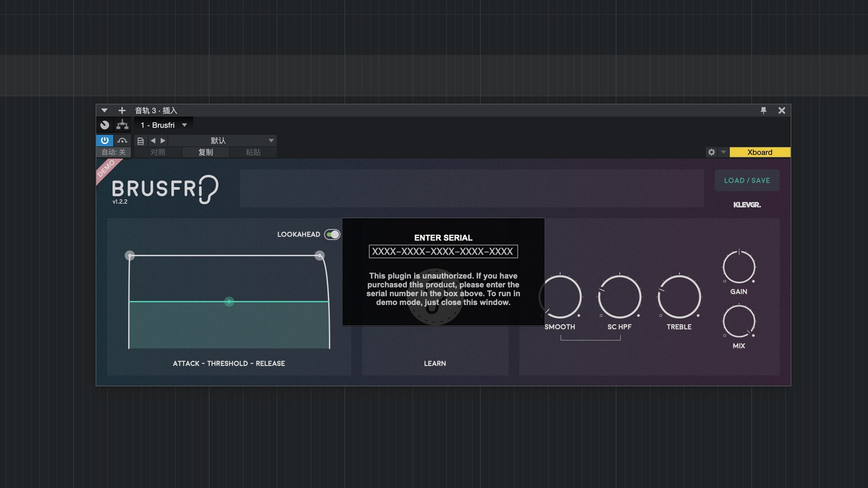Screen dimensions: 868x488
Task: Open the plugin window menu arrow
Action: (x=104, y=111)
